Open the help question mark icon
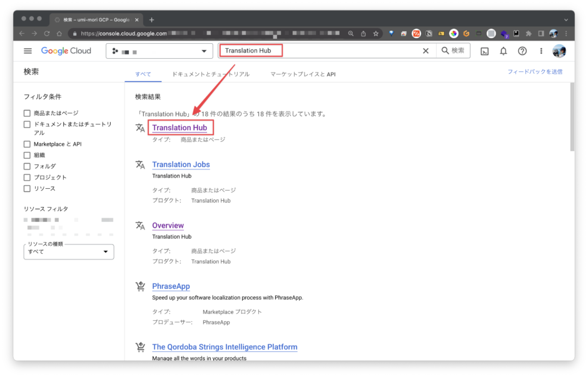The image size is (588, 377). click(522, 51)
